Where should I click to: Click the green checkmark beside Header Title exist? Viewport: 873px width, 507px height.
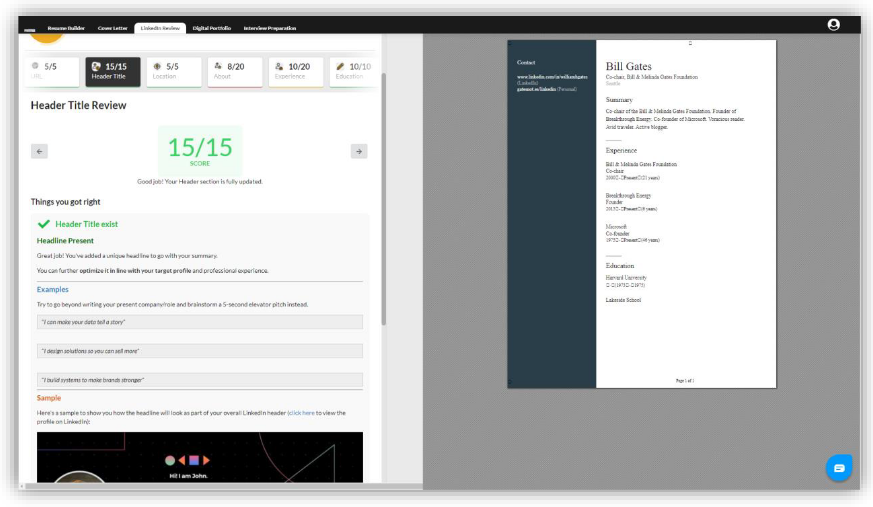click(43, 224)
